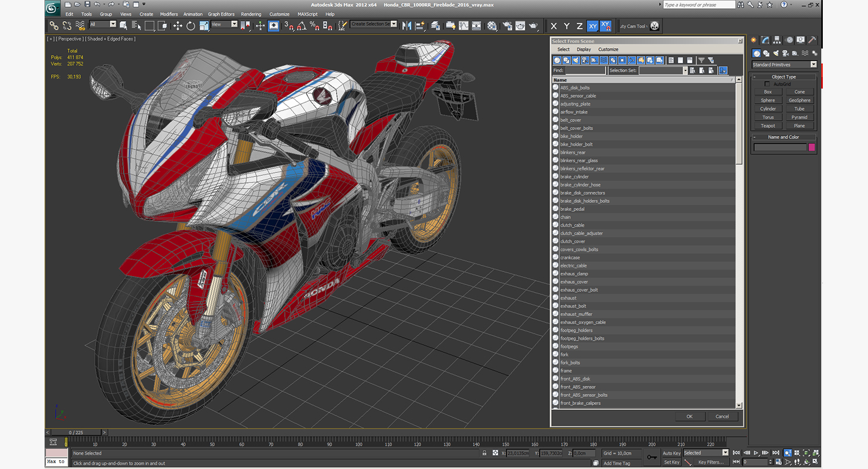
Task: Open the Hierarchy command panel tab
Action: click(x=777, y=40)
